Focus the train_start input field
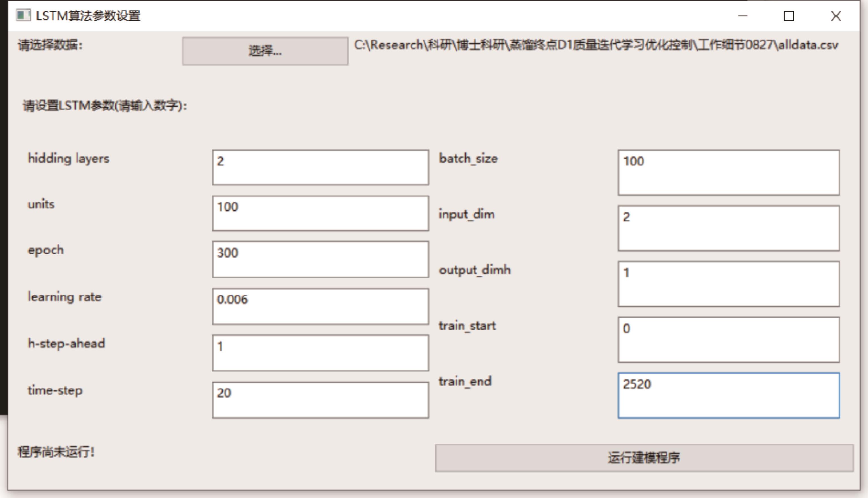The width and height of the screenshot is (868, 498). tap(729, 339)
